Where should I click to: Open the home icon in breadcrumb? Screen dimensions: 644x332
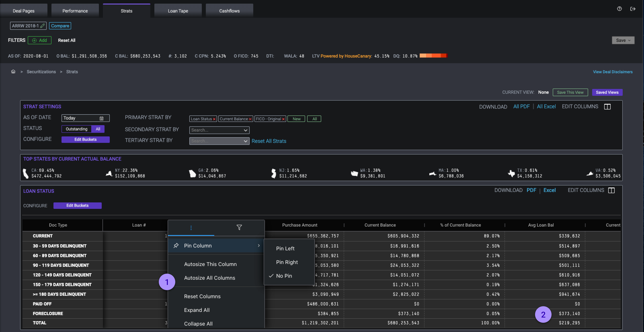(13, 72)
